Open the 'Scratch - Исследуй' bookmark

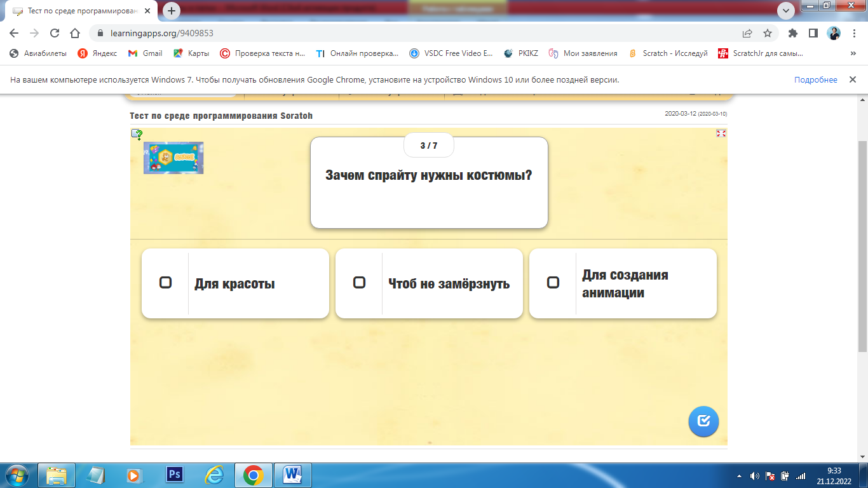(x=668, y=53)
